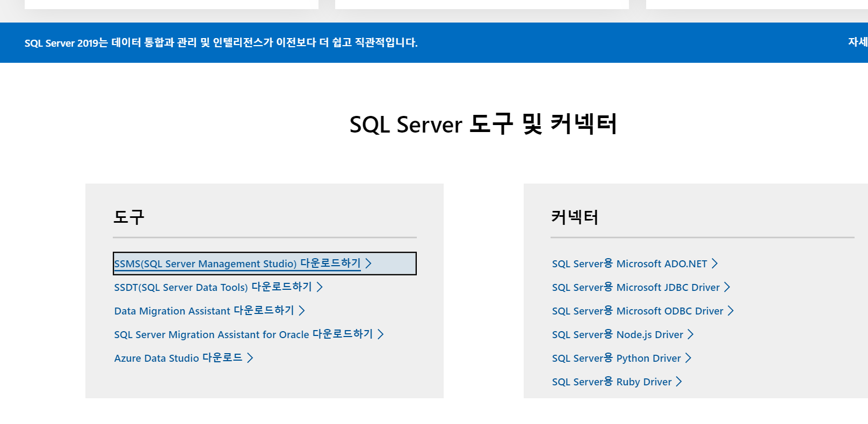Screen dimensions: 868x424
Task: Click the SQL Server 도구 및 커넥터 heading
Action: (483, 124)
